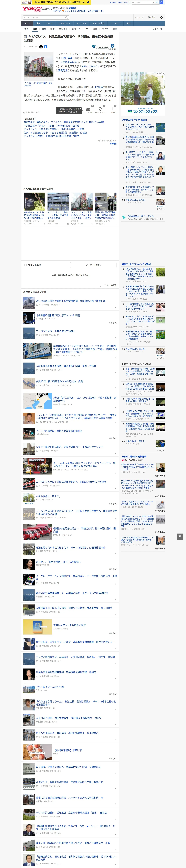
Task: Open the ヘルプ link in header
Action: 127,2
